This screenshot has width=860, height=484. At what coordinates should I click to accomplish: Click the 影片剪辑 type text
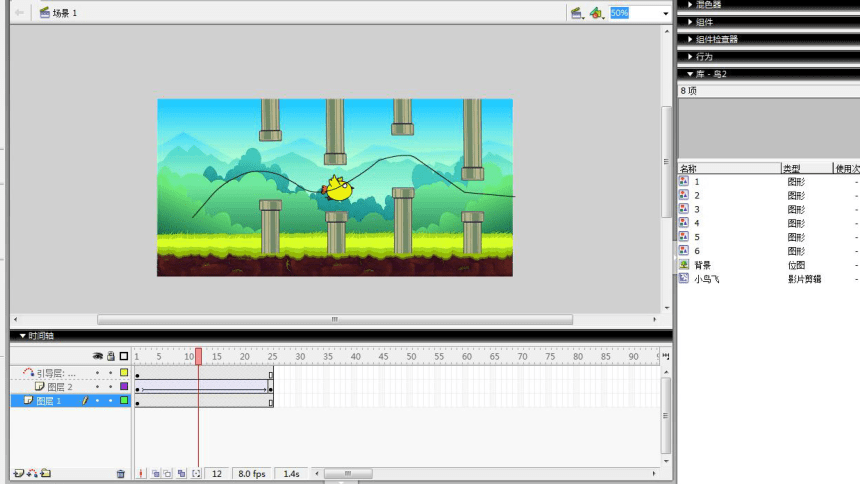(x=805, y=279)
